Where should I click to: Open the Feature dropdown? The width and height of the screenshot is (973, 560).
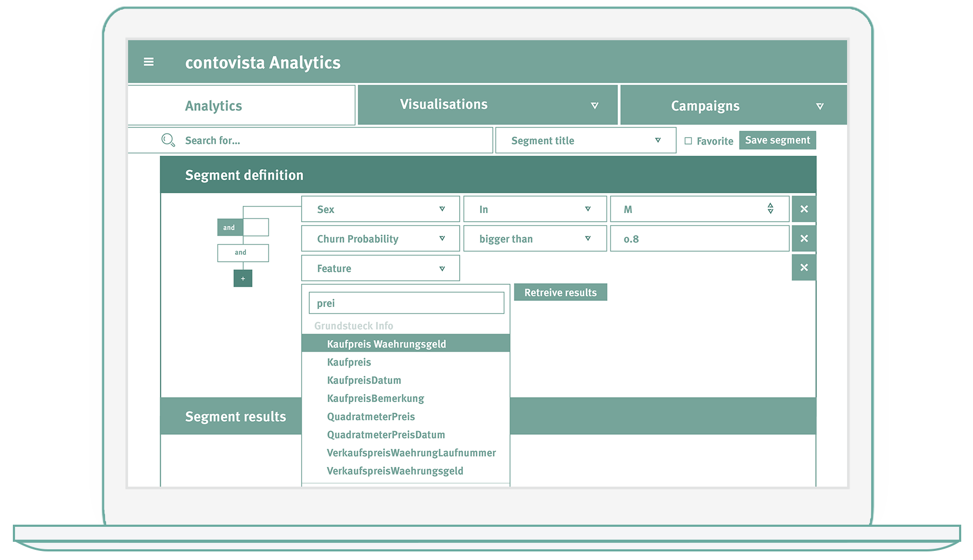380,268
